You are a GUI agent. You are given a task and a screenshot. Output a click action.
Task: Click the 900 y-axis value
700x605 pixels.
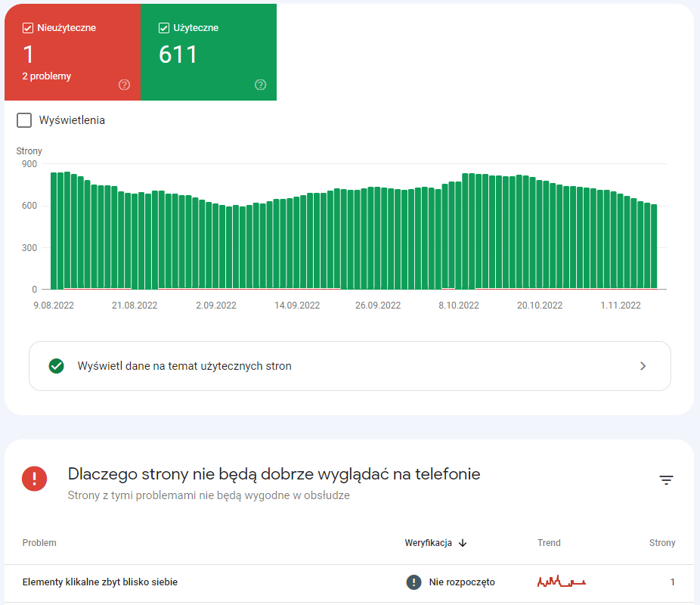click(29, 164)
